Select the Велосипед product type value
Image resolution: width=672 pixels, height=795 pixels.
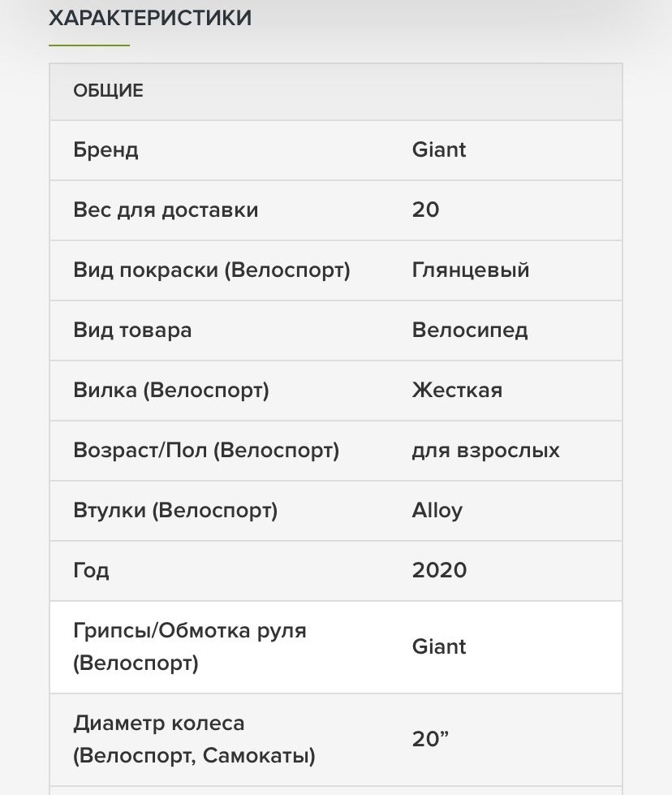point(470,330)
